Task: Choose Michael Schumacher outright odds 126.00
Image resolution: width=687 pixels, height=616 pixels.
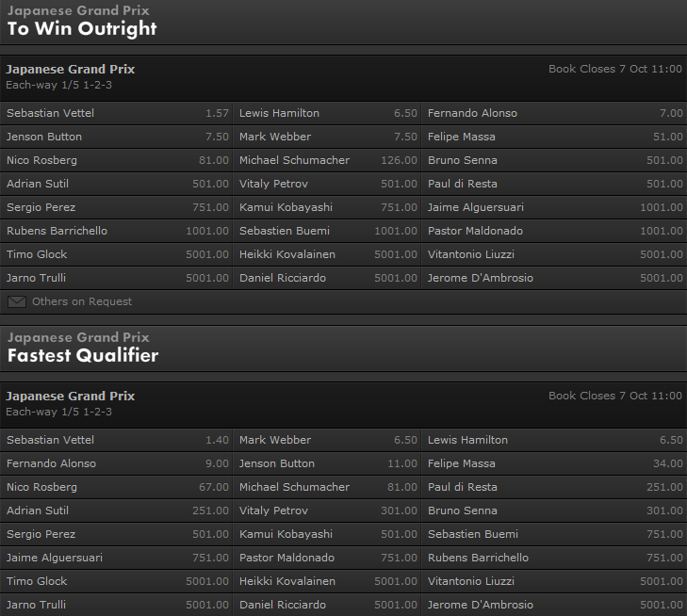Action: pyautogui.click(x=327, y=161)
